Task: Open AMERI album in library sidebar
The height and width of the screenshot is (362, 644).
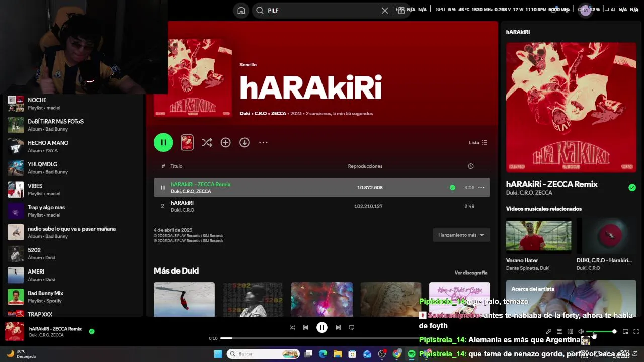Action: coord(73,275)
